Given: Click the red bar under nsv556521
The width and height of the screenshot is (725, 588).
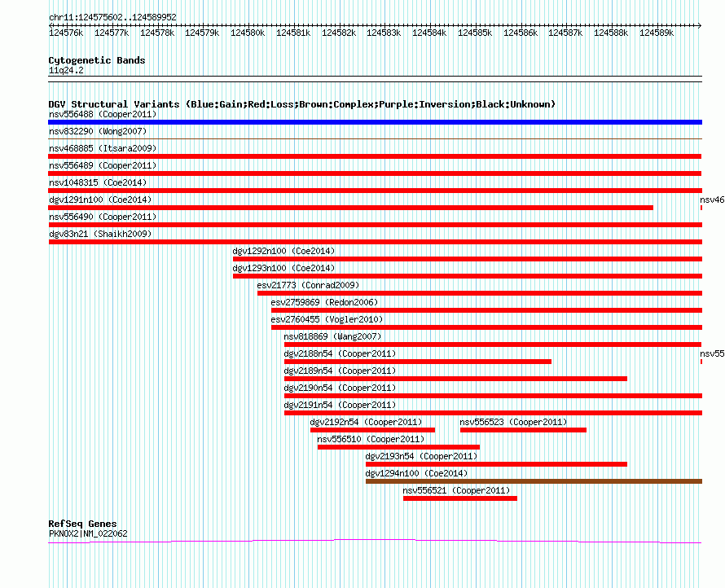Looking at the screenshot, I should click(x=460, y=498).
